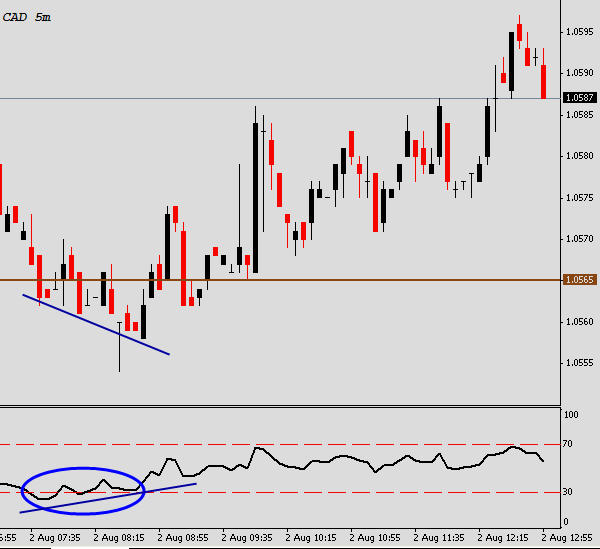Image resolution: width=600 pixels, height=549 pixels.
Task: Click the 1.0560 price axis label
Action: [579, 321]
